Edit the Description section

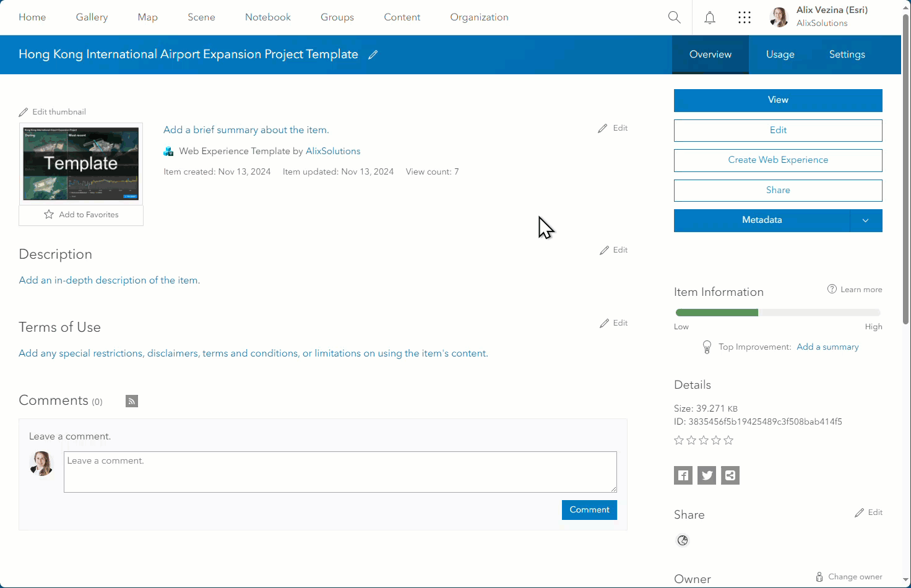tap(614, 250)
